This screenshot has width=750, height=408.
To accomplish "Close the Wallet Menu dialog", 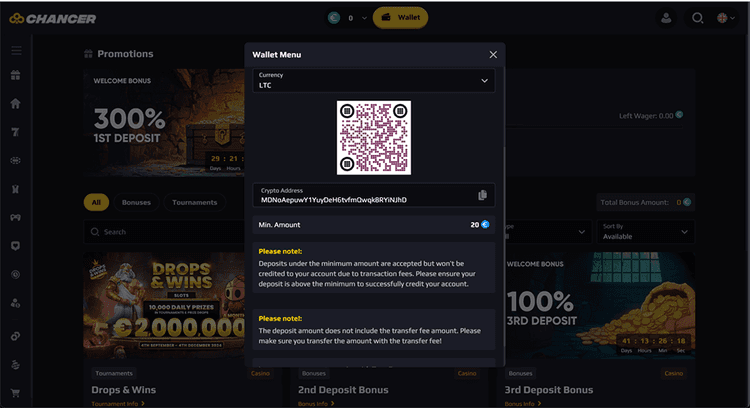I will click(493, 55).
